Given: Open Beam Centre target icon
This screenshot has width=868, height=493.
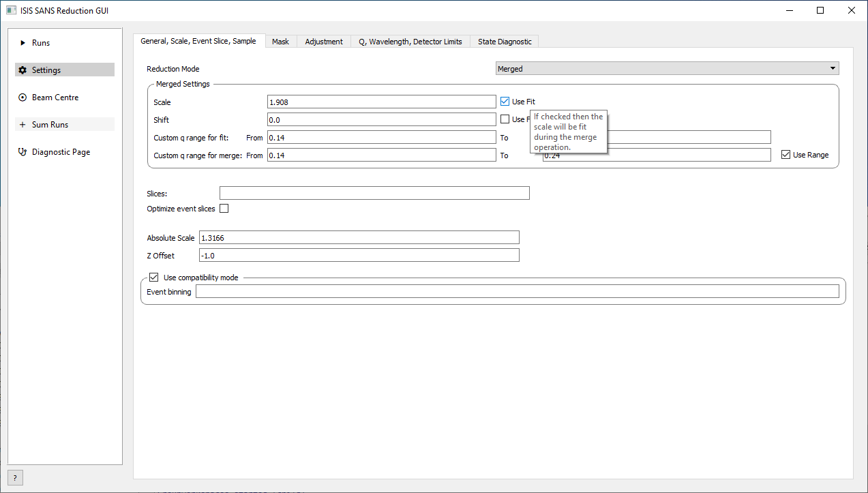Looking at the screenshot, I should [23, 98].
